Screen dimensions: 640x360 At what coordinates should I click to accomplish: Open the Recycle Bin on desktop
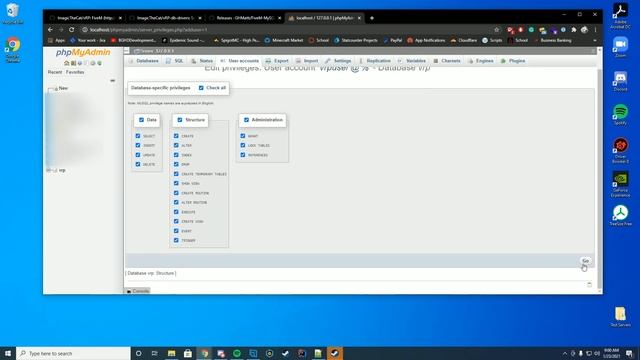pyautogui.click(x=13, y=13)
